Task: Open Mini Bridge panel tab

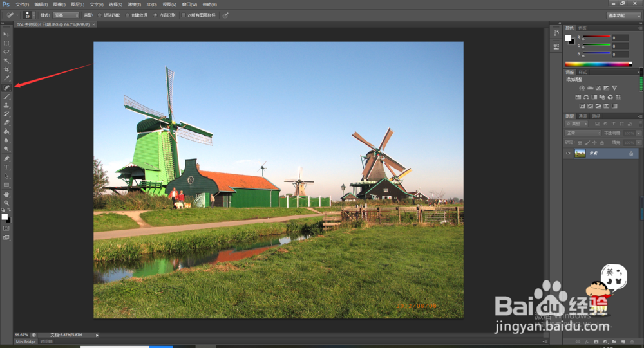Action: (26, 342)
